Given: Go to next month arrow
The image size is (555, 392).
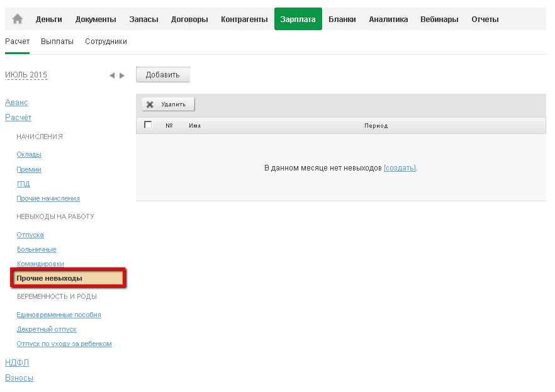Looking at the screenshot, I should 122,76.
